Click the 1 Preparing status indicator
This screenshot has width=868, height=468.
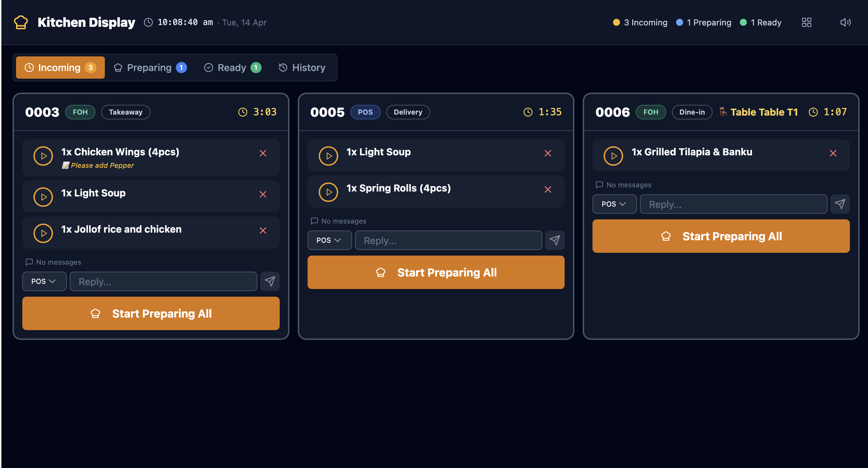pyautogui.click(x=704, y=22)
